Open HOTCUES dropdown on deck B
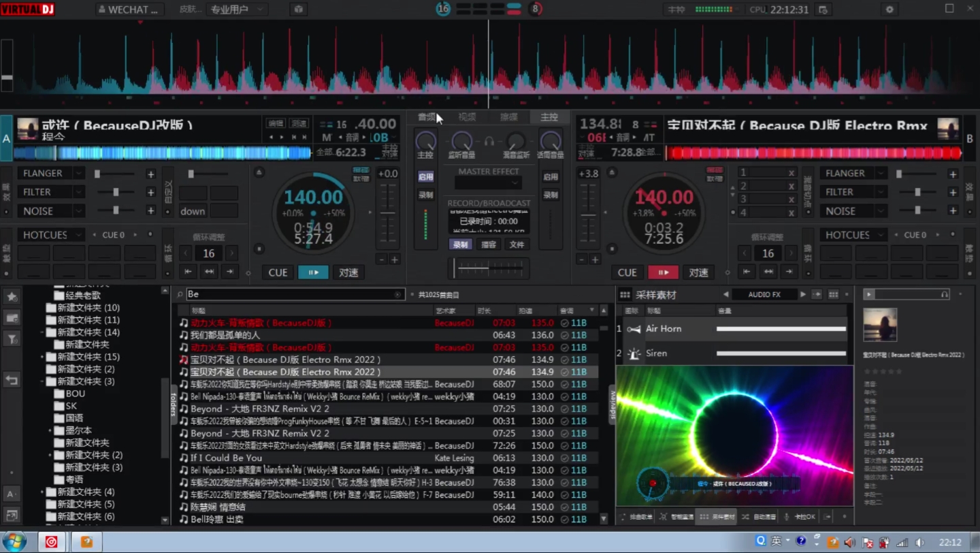 pos(881,235)
